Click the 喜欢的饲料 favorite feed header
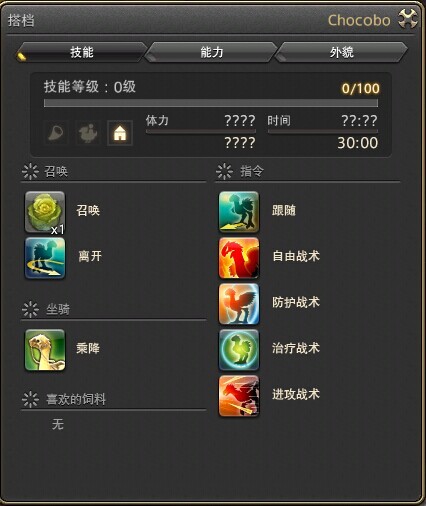Screen dimensions: 426x506 [76, 399]
